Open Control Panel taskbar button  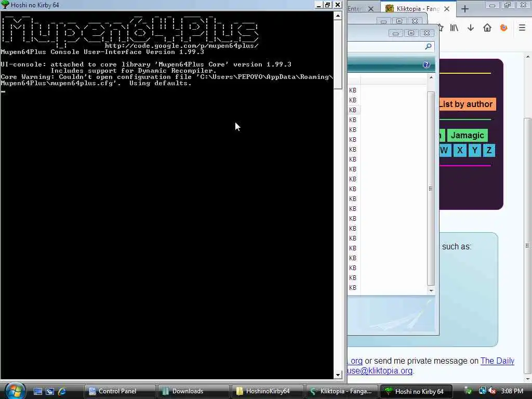(120, 391)
